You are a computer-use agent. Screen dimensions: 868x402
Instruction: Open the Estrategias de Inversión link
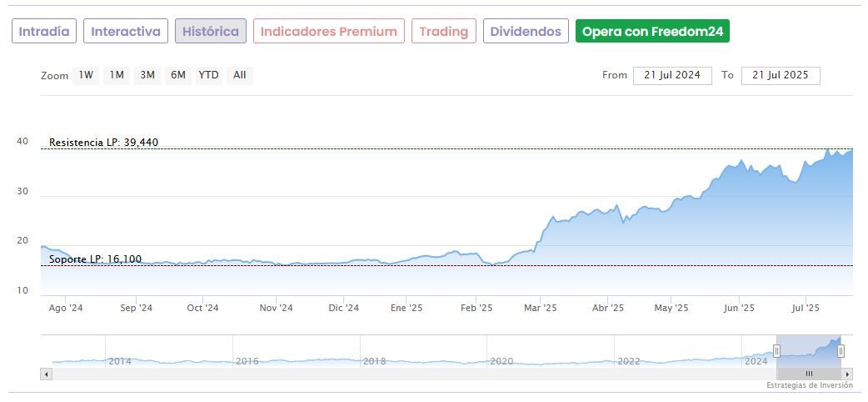click(809, 385)
